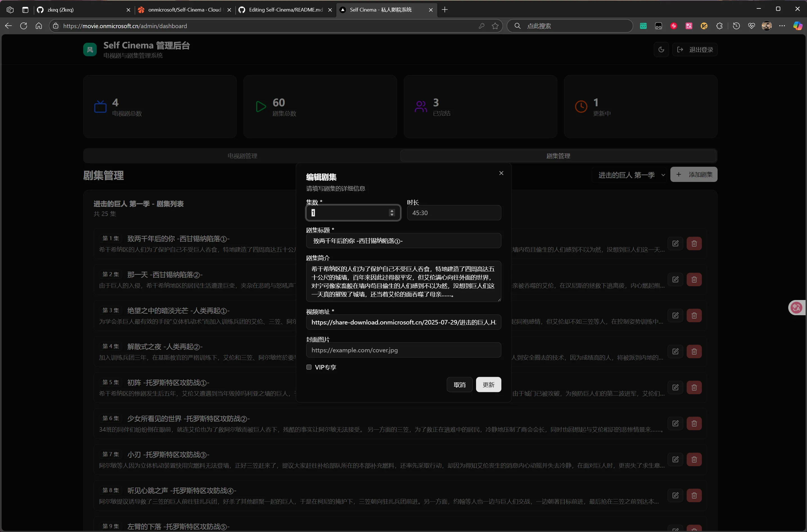Click the 封面图片 URL input field
The height and width of the screenshot is (532, 807).
point(403,350)
